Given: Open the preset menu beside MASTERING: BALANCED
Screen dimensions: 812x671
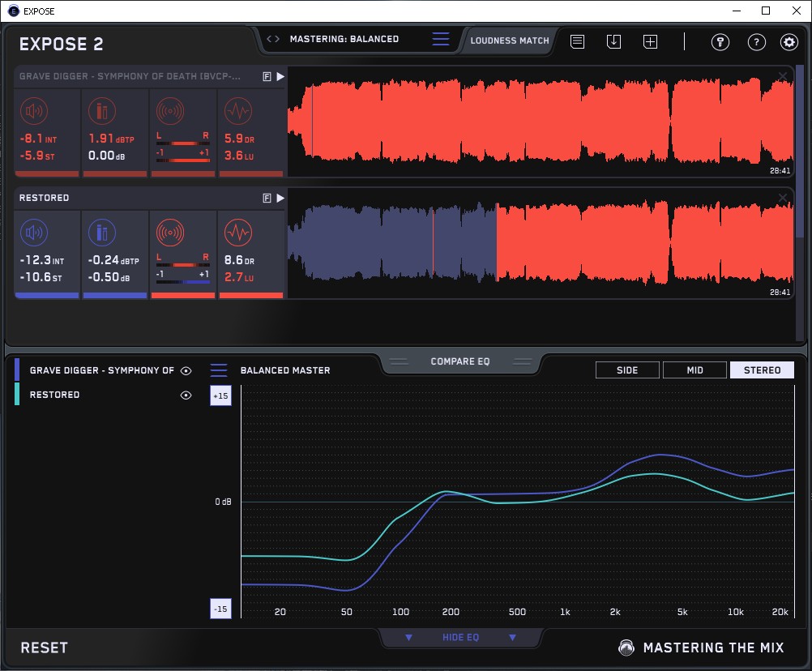Looking at the screenshot, I should point(441,39).
